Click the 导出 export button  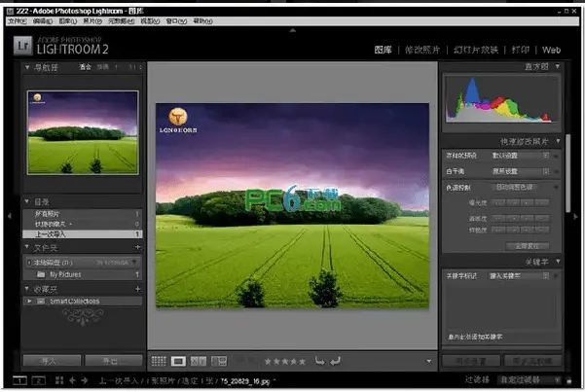coord(113,360)
